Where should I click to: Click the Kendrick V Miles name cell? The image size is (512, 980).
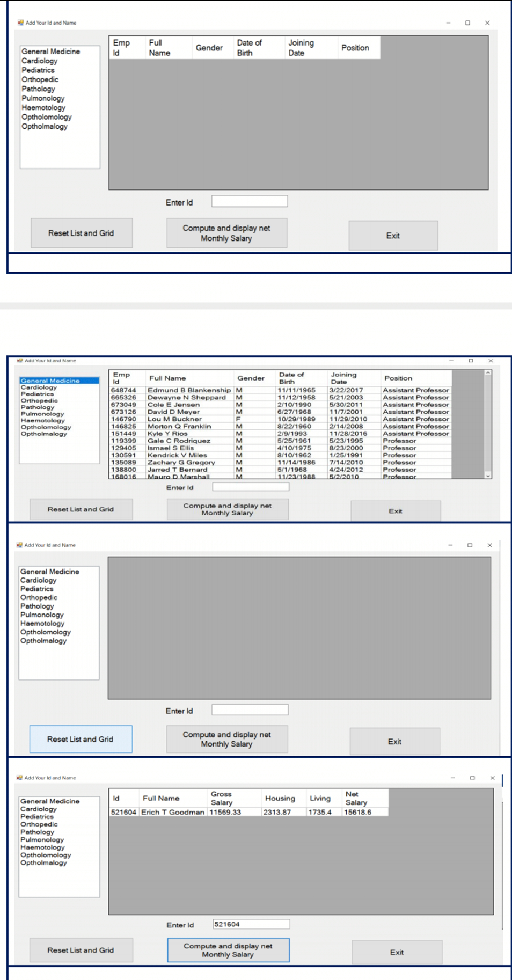pos(189,455)
